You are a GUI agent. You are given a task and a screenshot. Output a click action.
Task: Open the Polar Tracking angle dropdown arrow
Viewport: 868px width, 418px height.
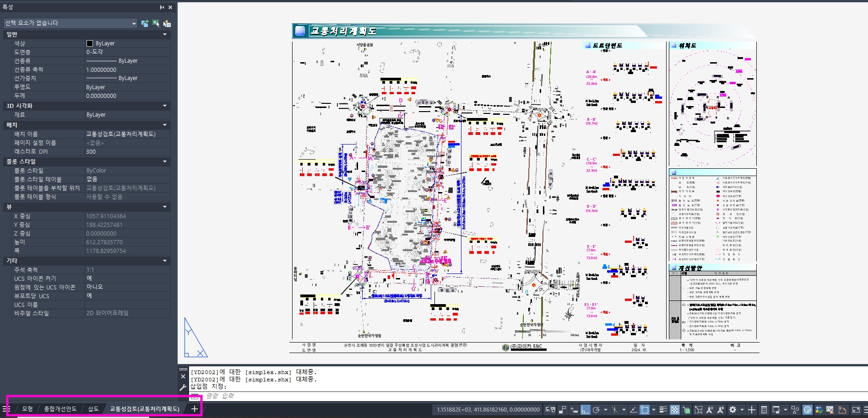tap(606, 410)
